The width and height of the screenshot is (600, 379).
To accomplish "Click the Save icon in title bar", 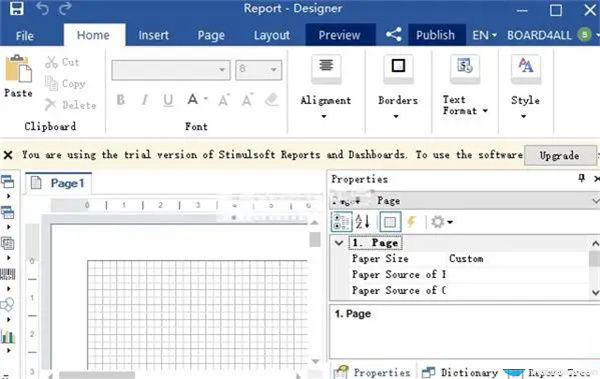I will (16, 8).
